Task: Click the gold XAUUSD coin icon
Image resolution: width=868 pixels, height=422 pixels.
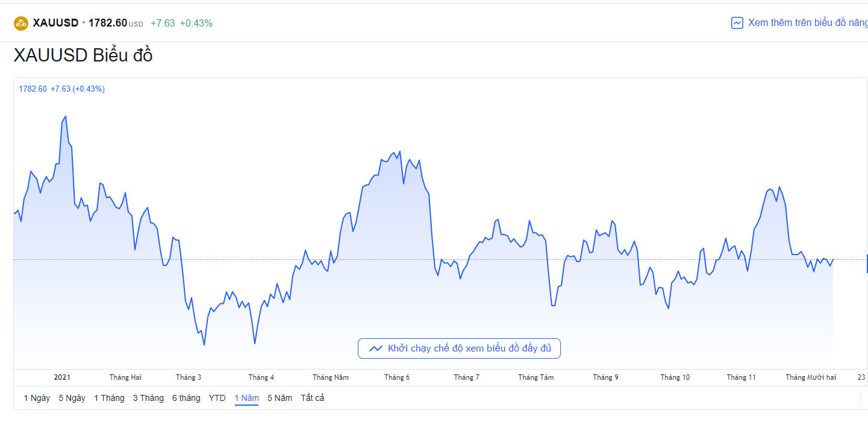Action: (x=21, y=24)
